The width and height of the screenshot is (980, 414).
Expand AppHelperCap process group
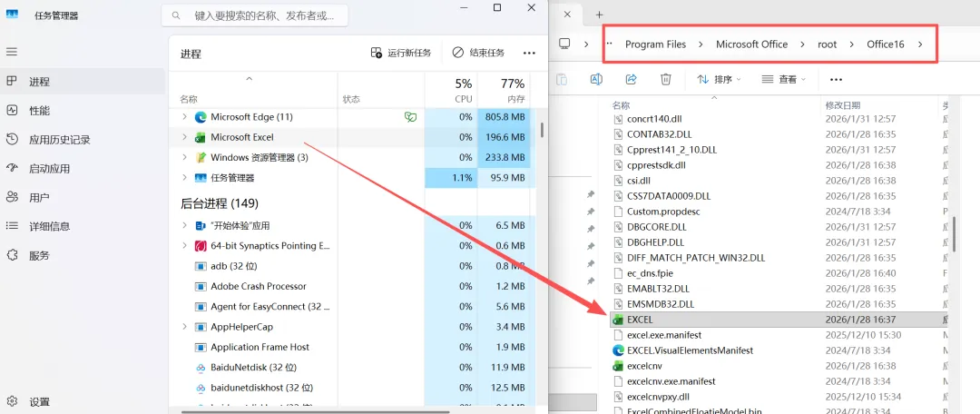tap(183, 327)
